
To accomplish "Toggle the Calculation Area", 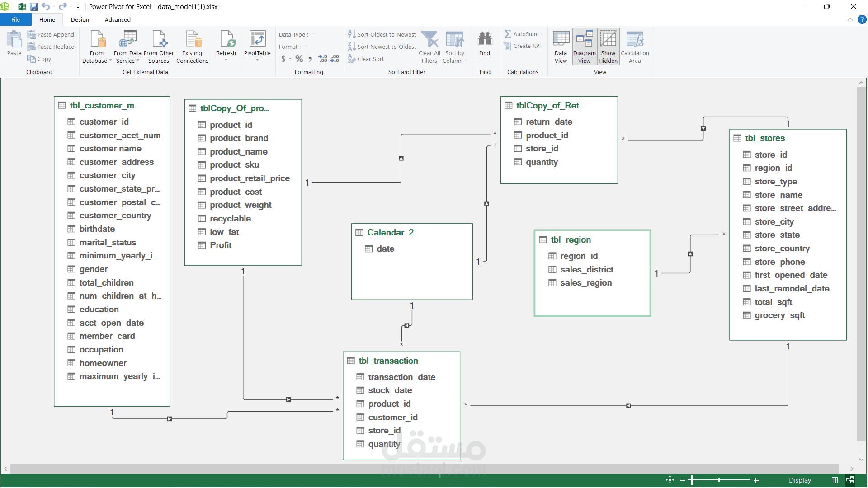I will click(635, 47).
